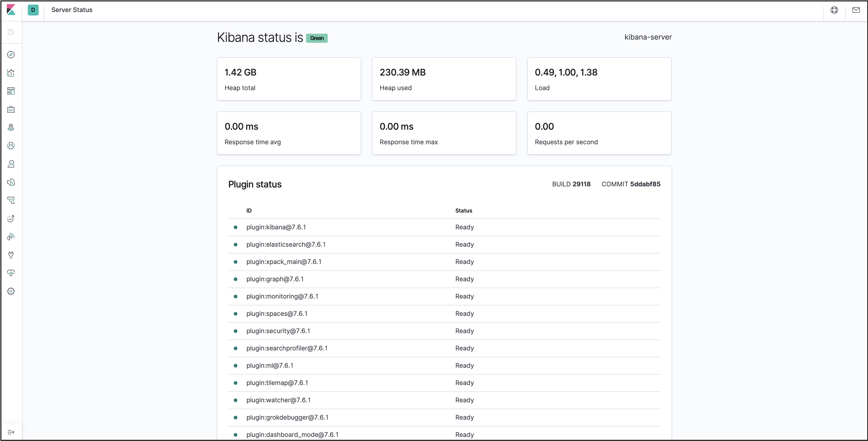
Task: Open Management gear icon
Action: (11, 291)
